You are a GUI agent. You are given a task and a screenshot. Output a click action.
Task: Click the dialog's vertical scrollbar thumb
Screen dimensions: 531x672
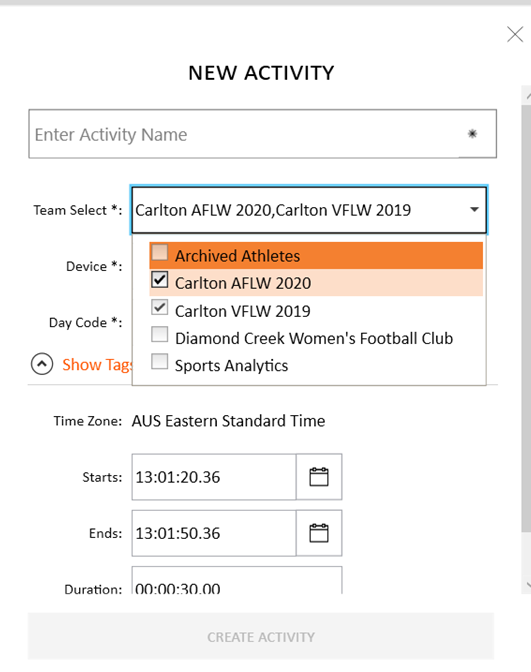(526, 317)
